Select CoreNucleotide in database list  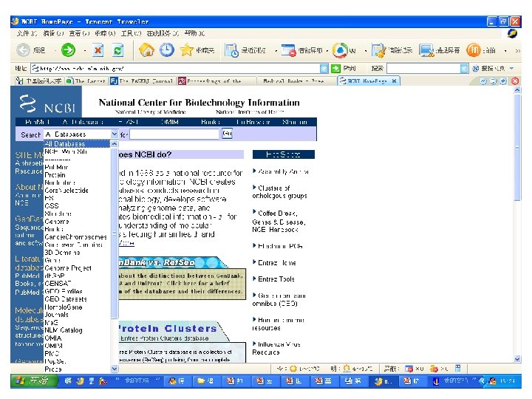78,191
